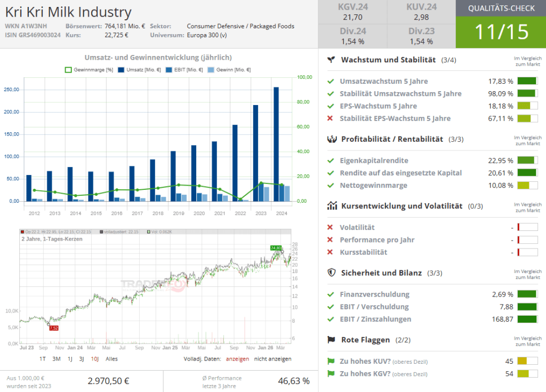Image resolution: width=546 pixels, height=392 pixels.
Task: Click the green checkmark beside Eigenkapitalrendite
Action: [331, 161]
